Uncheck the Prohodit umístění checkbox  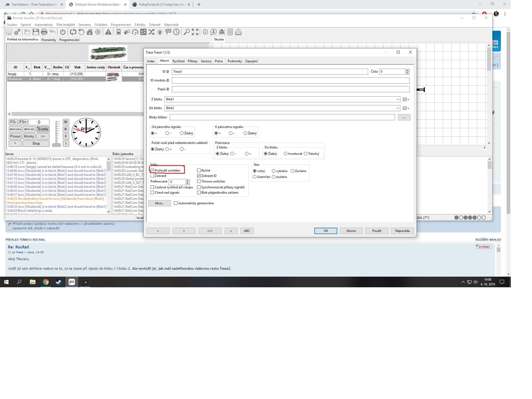152,171
